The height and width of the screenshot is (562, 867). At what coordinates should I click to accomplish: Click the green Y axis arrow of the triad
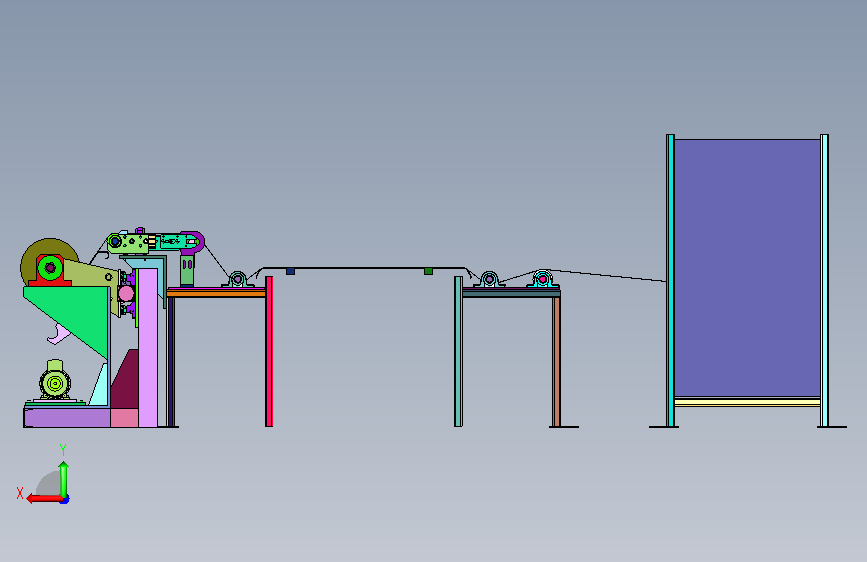[x=64, y=480]
